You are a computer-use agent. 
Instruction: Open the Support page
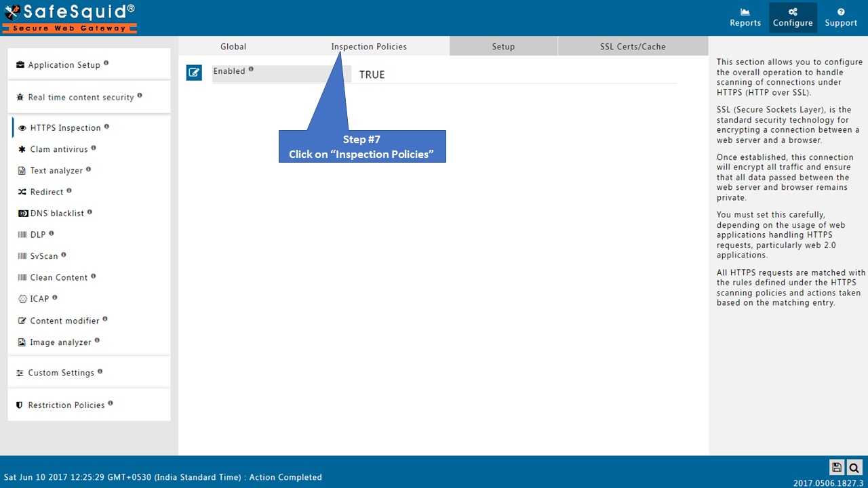[x=841, y=17]
